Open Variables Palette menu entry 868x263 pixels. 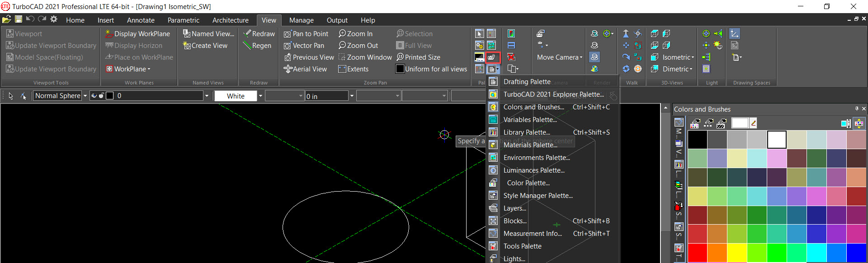552,120
